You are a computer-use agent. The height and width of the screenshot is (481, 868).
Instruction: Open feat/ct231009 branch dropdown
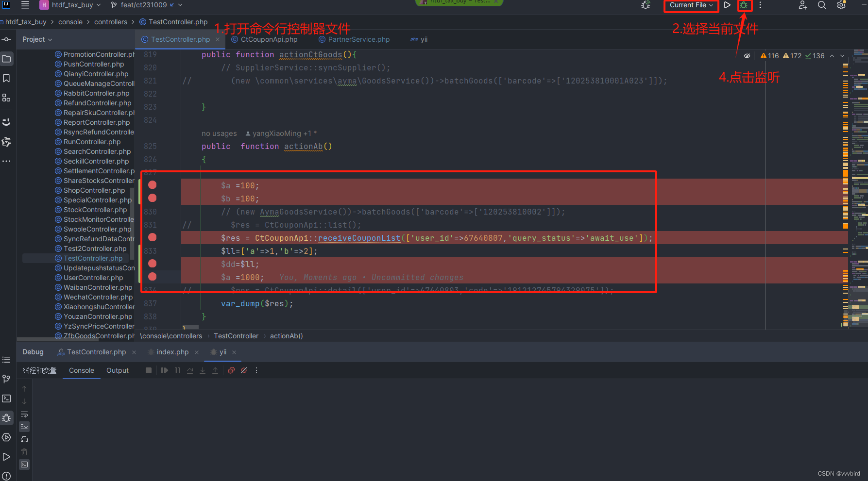(147, 5)
